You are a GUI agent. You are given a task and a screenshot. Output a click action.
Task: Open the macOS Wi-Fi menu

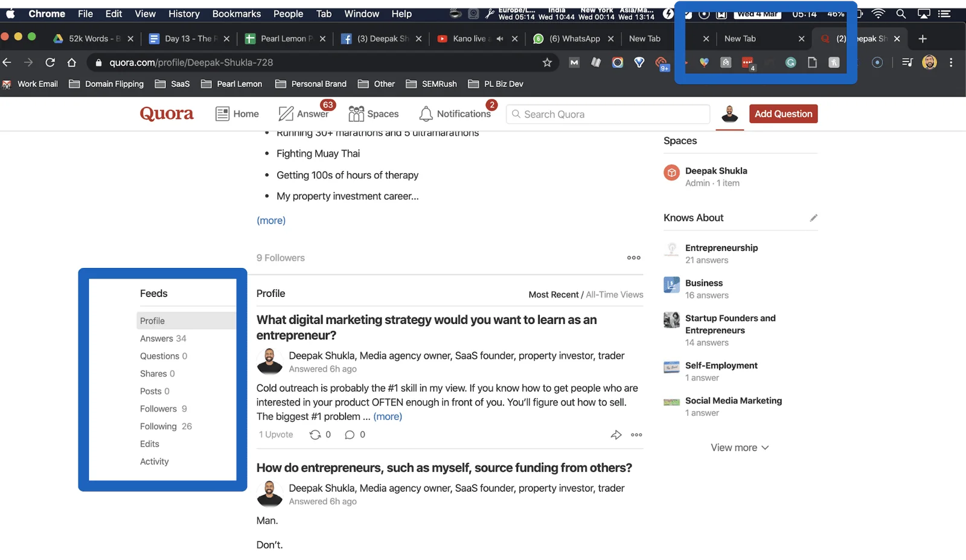coord(878,14)
